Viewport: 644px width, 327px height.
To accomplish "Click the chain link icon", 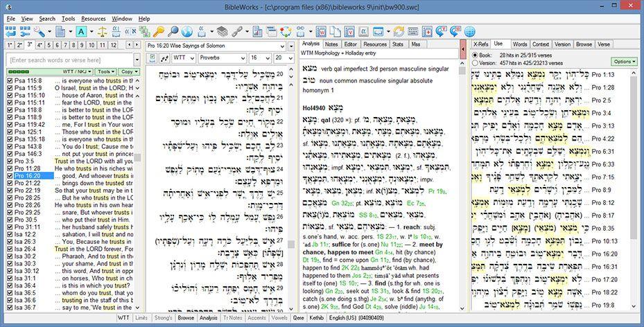I will point(236,32).
